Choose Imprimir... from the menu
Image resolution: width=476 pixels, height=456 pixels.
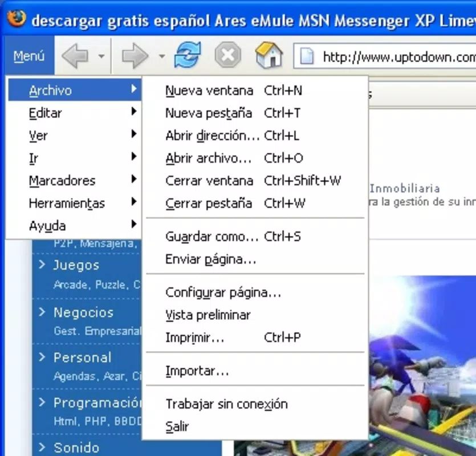click(x=255, y=337)
